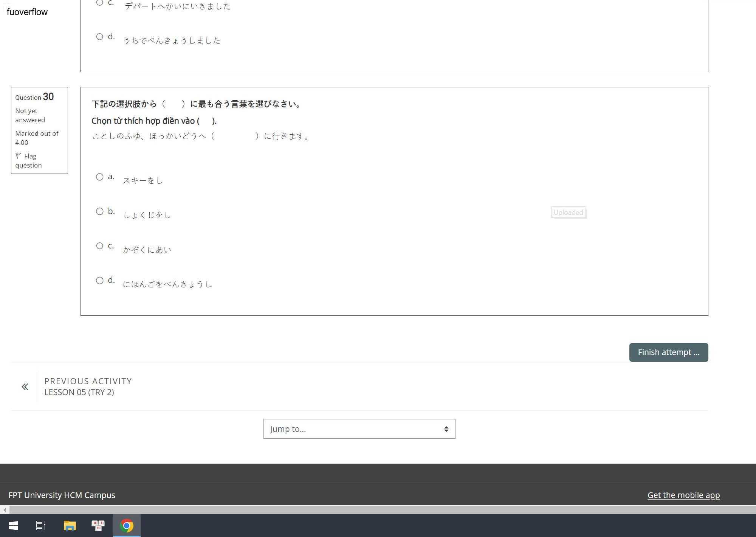
Task: Click the double left chevron icon
Action: [x=25, y=387]
